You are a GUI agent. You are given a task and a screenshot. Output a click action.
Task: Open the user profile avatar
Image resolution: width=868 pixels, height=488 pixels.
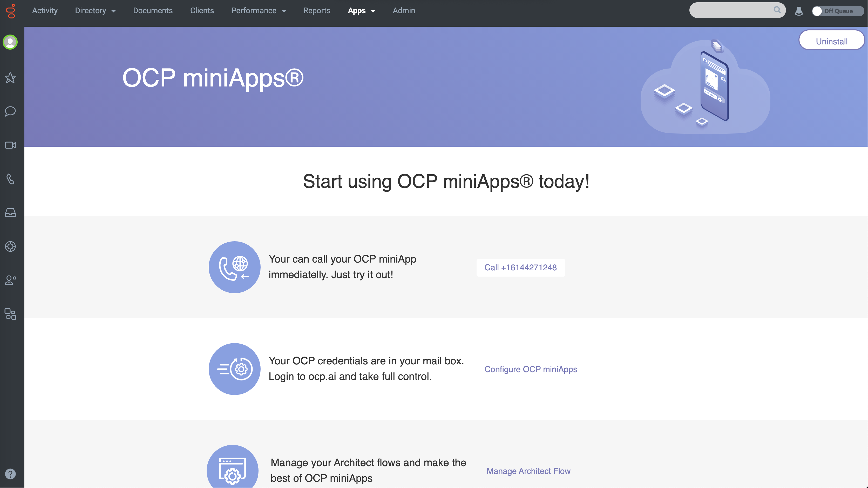10,42
